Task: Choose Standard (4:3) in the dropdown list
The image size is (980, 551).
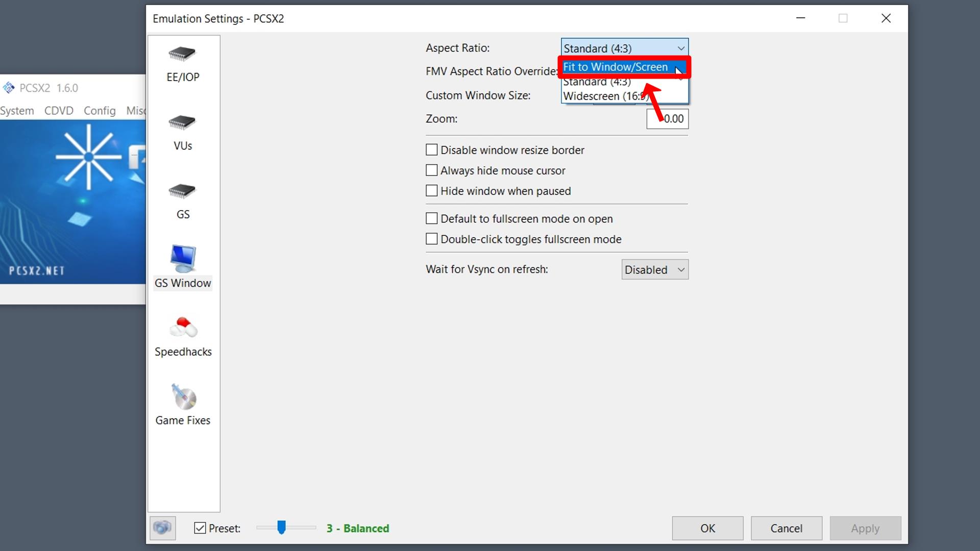Action: tap(624, 82)
